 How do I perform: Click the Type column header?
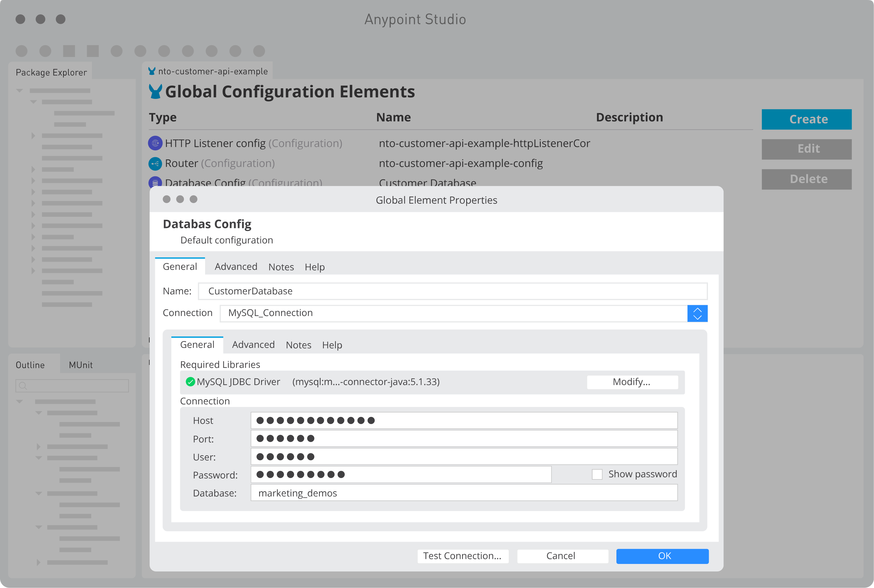pos(163,117)
